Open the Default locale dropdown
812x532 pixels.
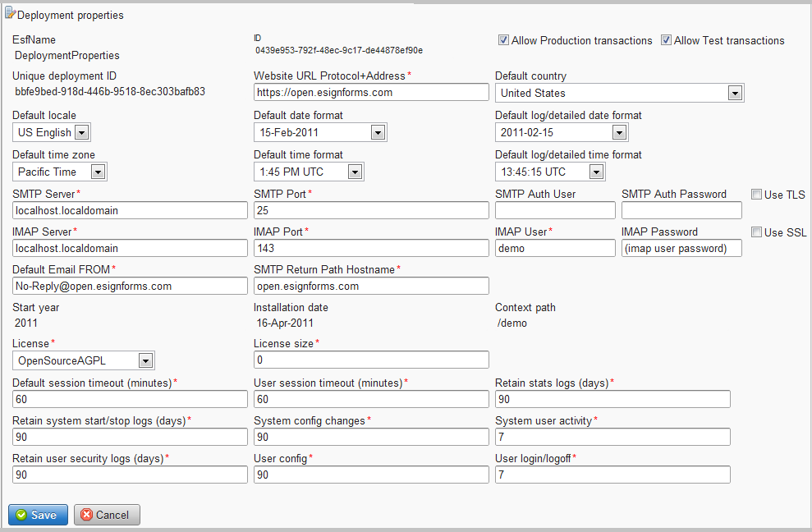[x=51, y=133]
